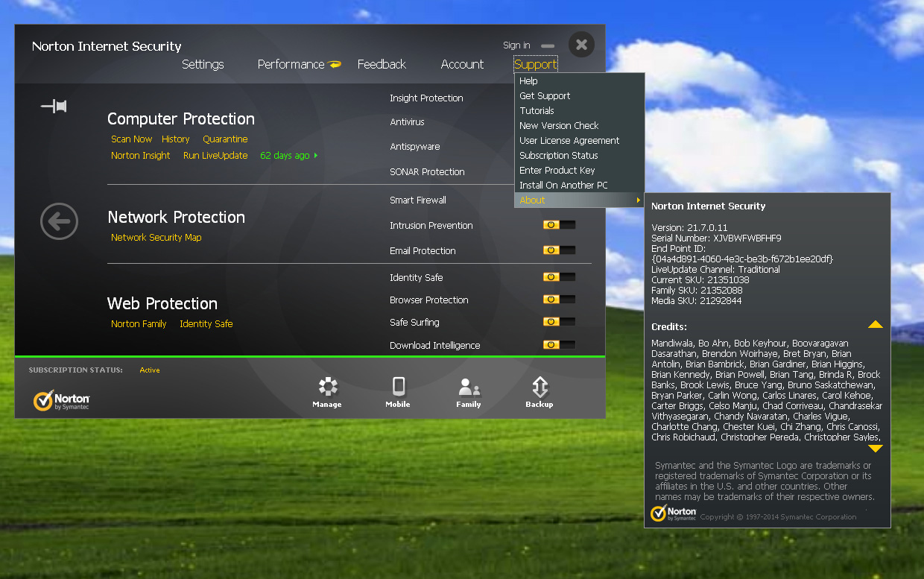The width and height of the screenshot is (924, 579).
Task: Click LiveUpdate Channel: Traditional text
Action: point(715,270)
